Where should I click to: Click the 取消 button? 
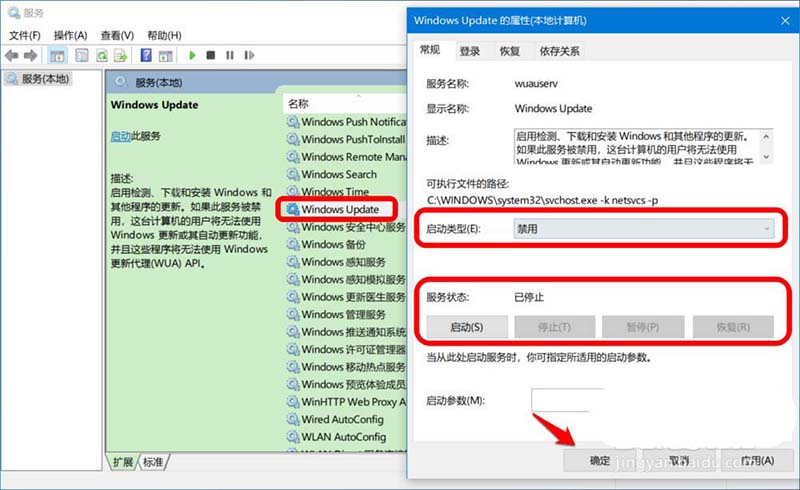(x=679, y=460)
